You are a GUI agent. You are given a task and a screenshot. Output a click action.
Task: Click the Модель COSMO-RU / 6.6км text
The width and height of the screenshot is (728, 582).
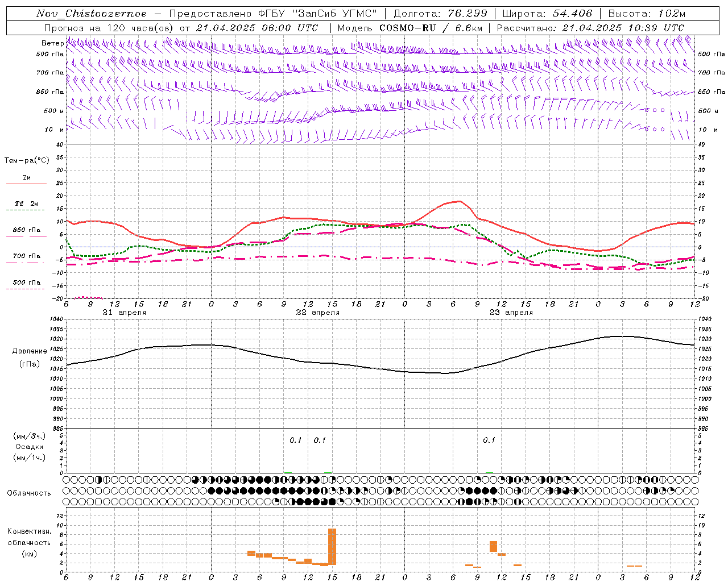(409, 27)
